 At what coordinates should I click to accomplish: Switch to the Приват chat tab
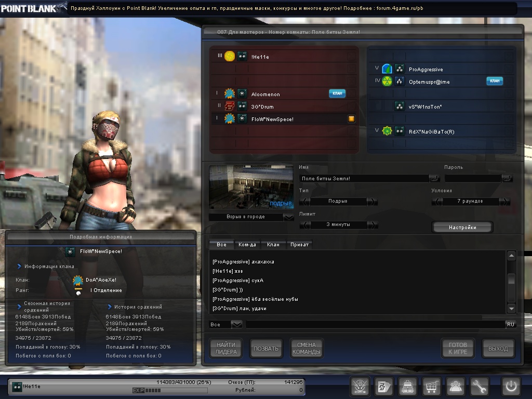[299, 244]
